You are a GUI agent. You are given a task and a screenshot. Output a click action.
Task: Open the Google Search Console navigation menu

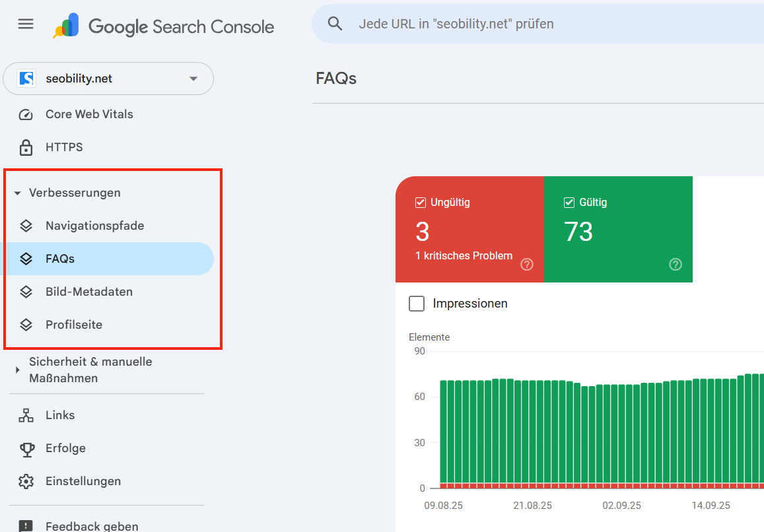click(25, 24)
